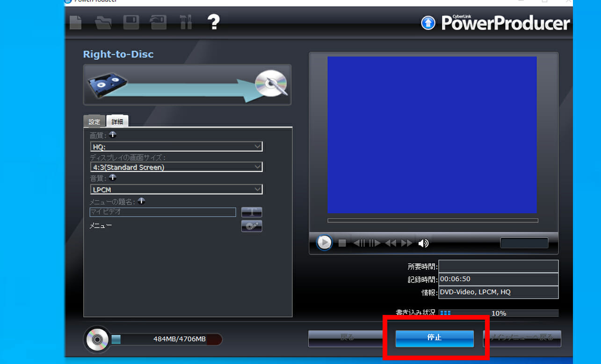Click the menu customize button beside メニュー

252,226
